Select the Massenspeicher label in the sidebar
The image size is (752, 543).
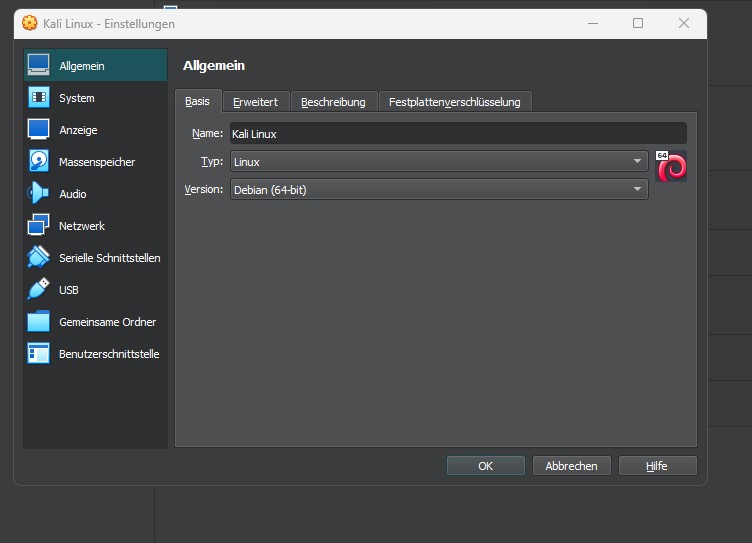coord(97,162)
